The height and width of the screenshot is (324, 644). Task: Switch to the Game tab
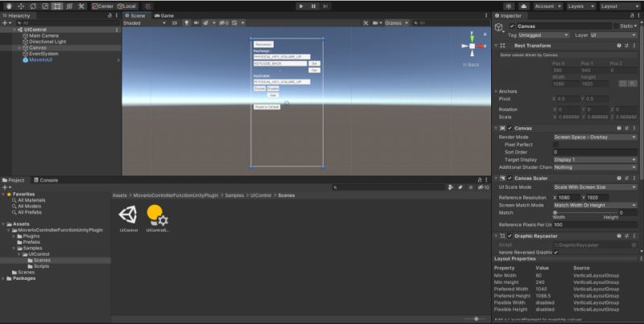pos(164,15)
